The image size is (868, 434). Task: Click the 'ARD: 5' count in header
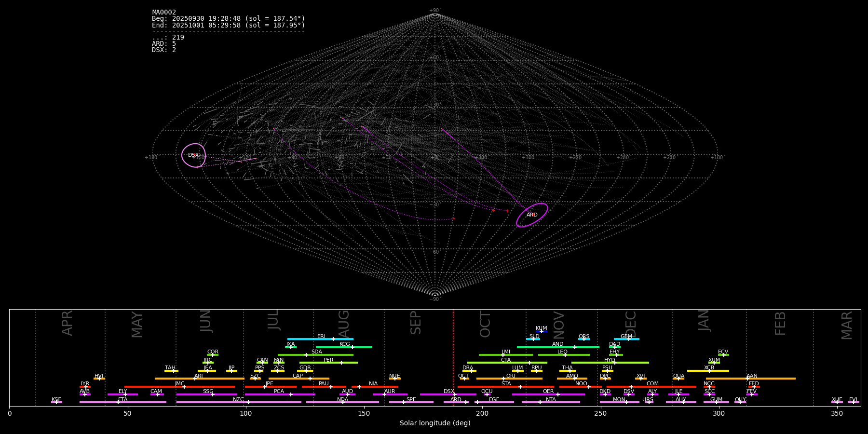[x=164, y=44]
